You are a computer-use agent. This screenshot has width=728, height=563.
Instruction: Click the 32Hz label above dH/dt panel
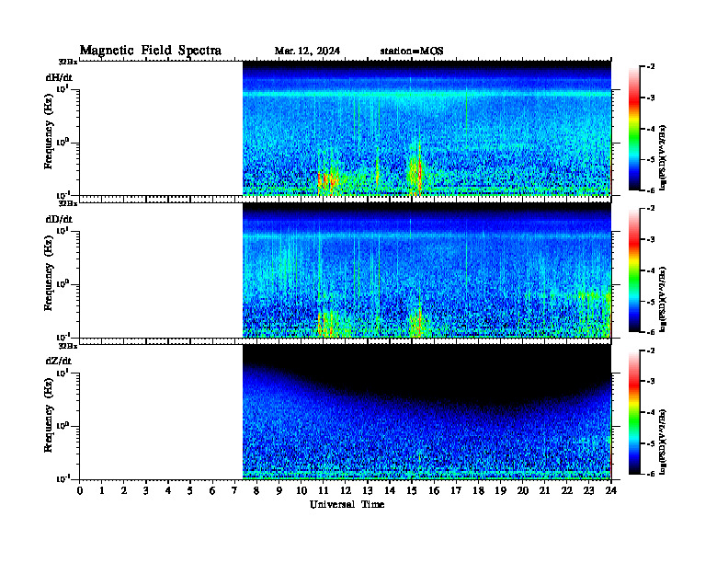tap(68, 62)
